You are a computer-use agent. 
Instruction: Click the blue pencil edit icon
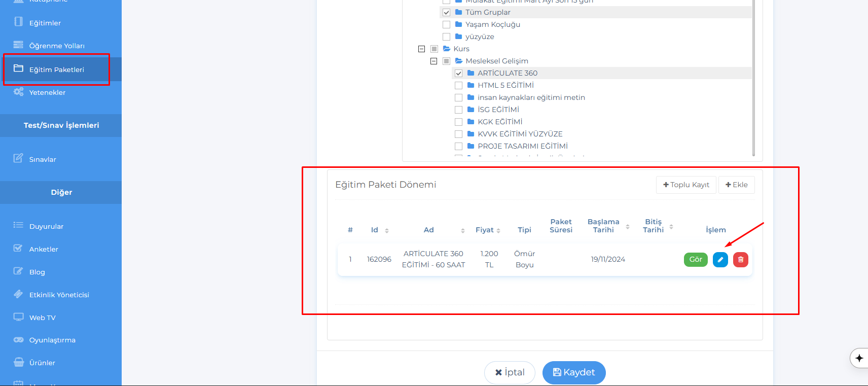tap(720, 260)
